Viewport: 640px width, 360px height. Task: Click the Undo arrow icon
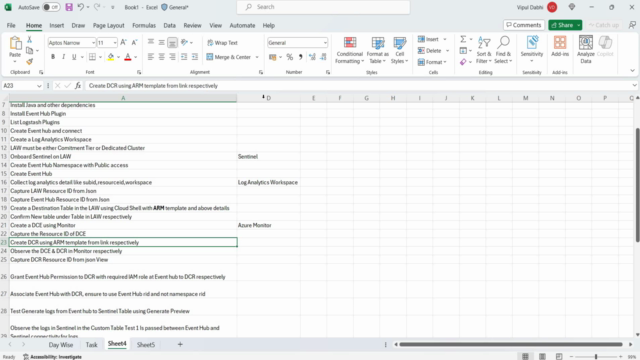(81, 7)
